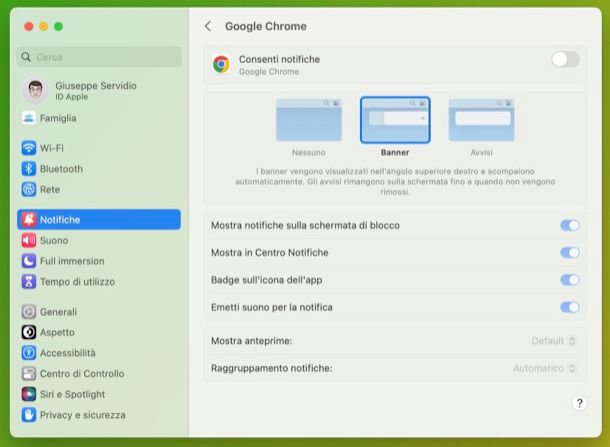
Task: Toggle Badge sull'icona dell'app switch
Action: (570, 280)
